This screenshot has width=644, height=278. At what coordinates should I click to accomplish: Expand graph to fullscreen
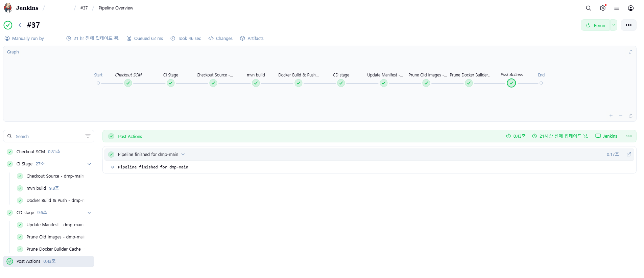tap(630, 52)
